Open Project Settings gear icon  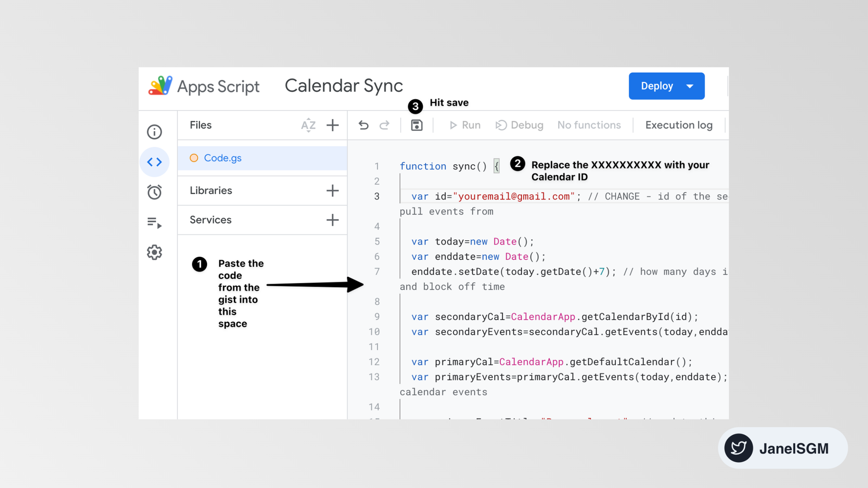[x=154, y=252]
